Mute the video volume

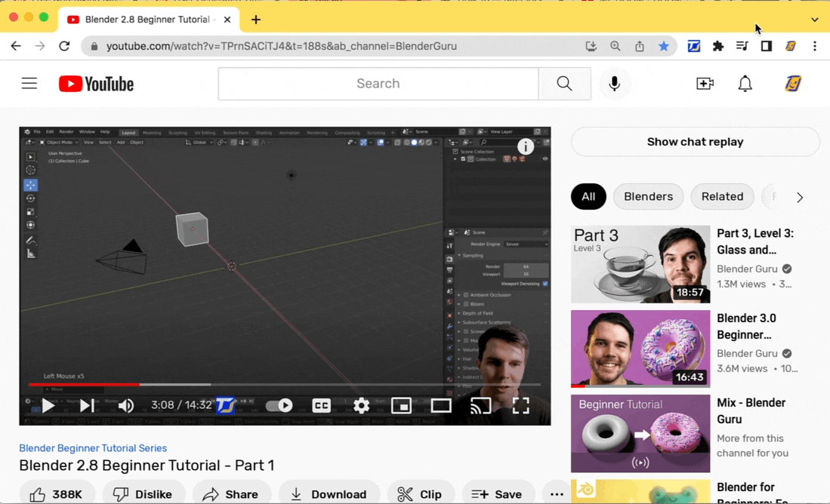tap(126, 406)
